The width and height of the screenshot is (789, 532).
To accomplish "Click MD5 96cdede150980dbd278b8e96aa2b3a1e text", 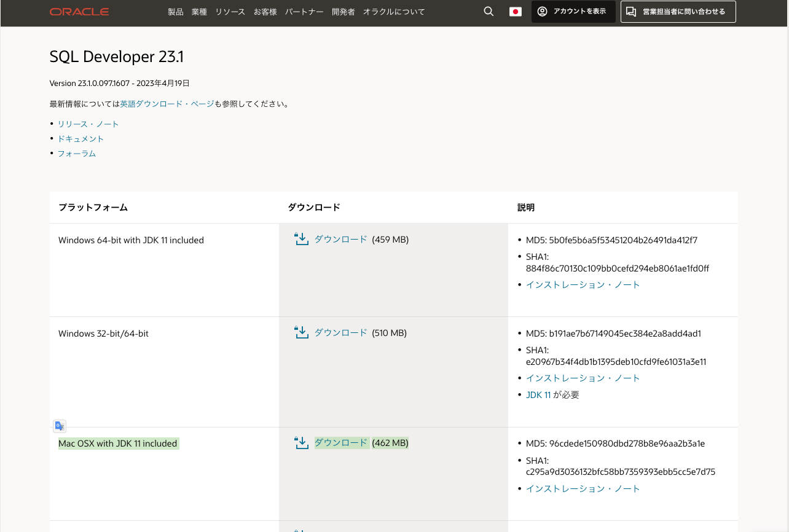I will pos(616,444).
